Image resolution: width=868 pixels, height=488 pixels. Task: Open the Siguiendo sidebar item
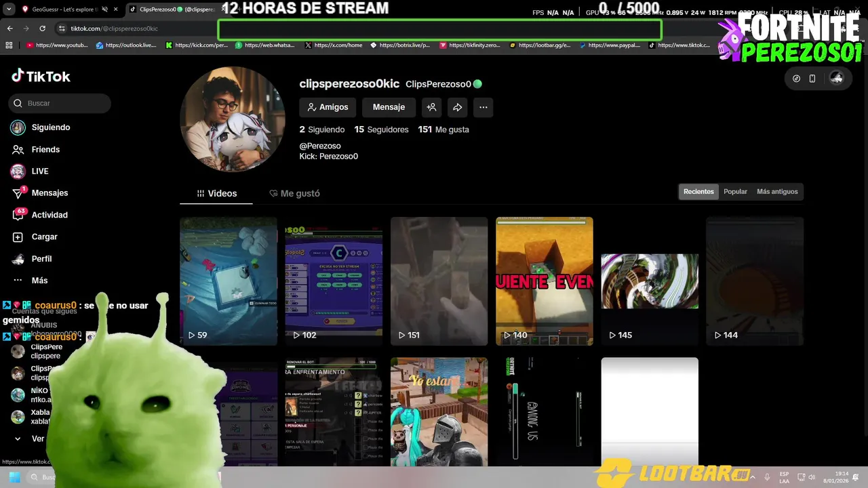click(x=41, y=127)
